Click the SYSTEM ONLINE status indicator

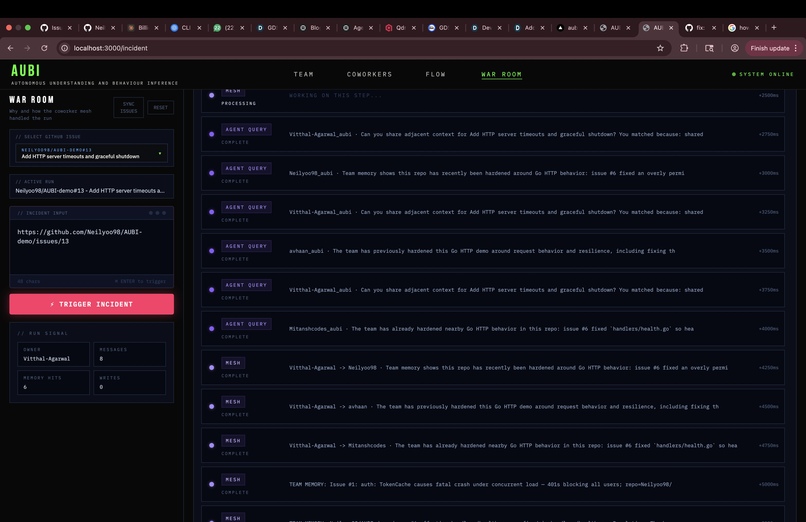[762, 74]
